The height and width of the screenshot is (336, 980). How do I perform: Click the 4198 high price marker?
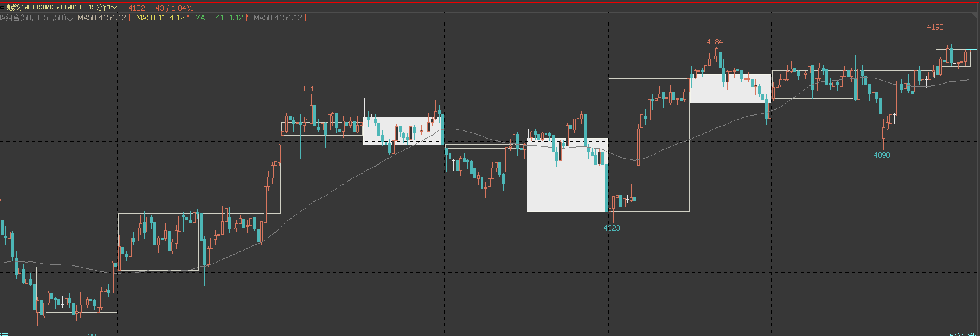point(935,27)
